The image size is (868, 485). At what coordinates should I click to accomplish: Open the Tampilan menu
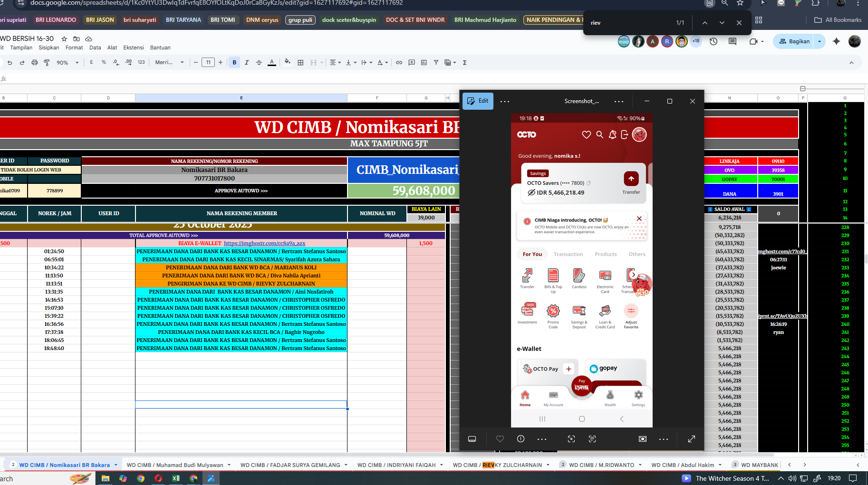pyautogui.click(x=21, y=48)
